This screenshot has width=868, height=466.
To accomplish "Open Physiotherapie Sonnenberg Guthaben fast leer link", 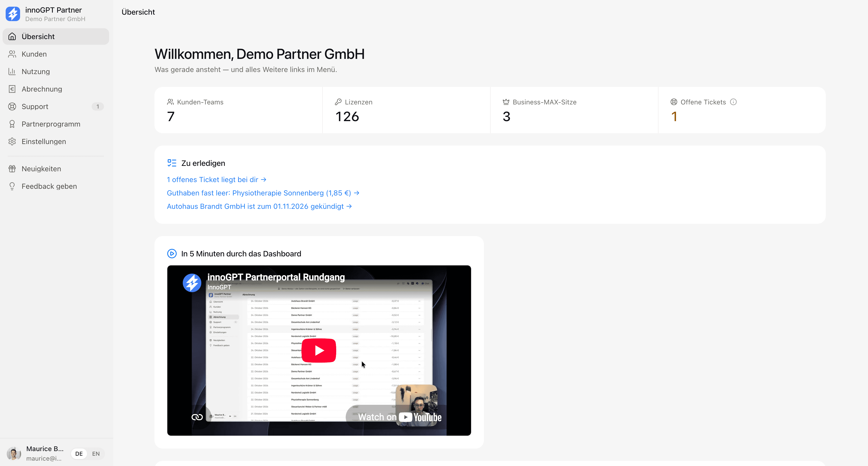I will 263,193.
